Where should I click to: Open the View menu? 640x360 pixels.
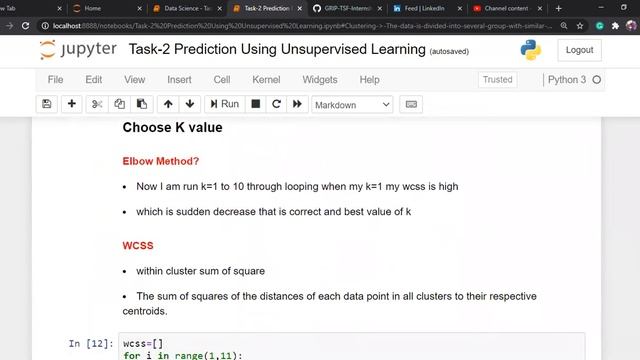pyautogui.click(x=135, y=80)
